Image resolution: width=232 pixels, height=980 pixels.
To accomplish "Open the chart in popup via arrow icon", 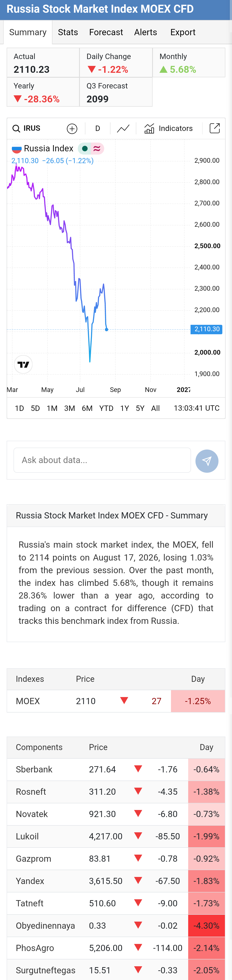I will point(215,128).
